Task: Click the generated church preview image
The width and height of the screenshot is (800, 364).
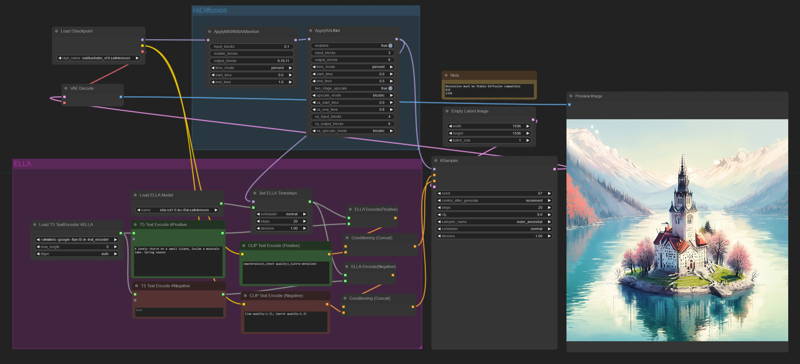Action: pyautogui.click(x=677, y=230)
